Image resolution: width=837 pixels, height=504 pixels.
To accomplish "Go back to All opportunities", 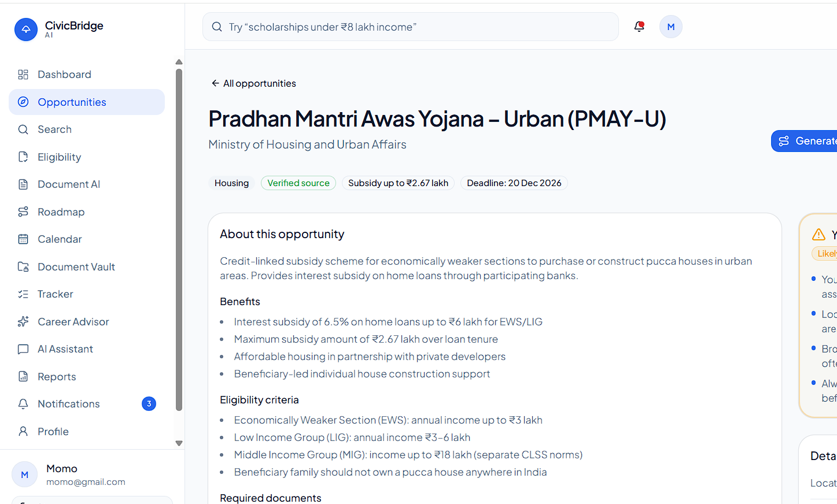I will coord(253,83).
